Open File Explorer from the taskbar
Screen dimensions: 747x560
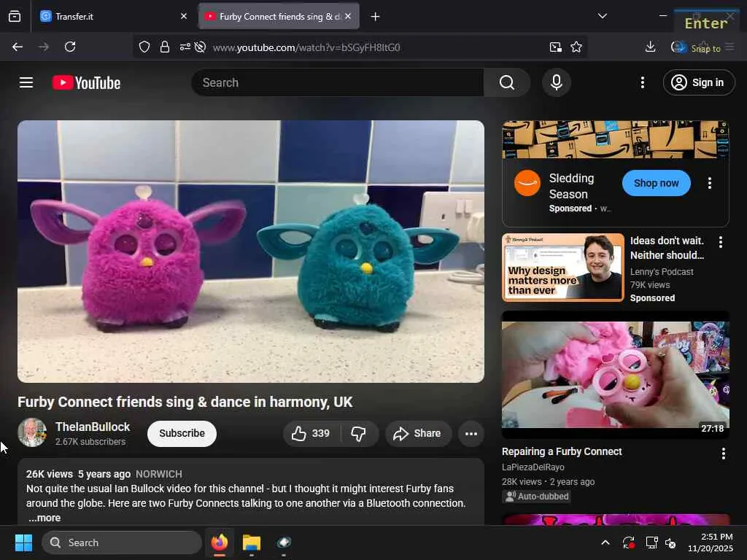pyautogui.click(x=252, y=542)
